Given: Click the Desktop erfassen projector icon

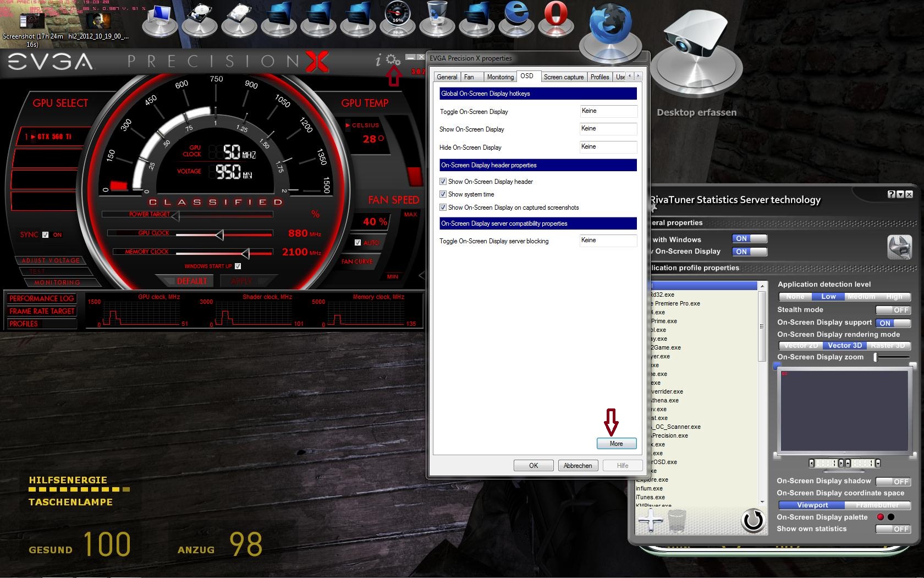Looking at the screenshot, I should 697,52.
